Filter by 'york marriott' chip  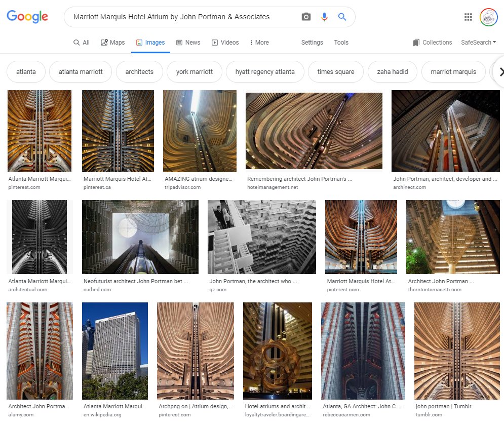pos(194,72)
